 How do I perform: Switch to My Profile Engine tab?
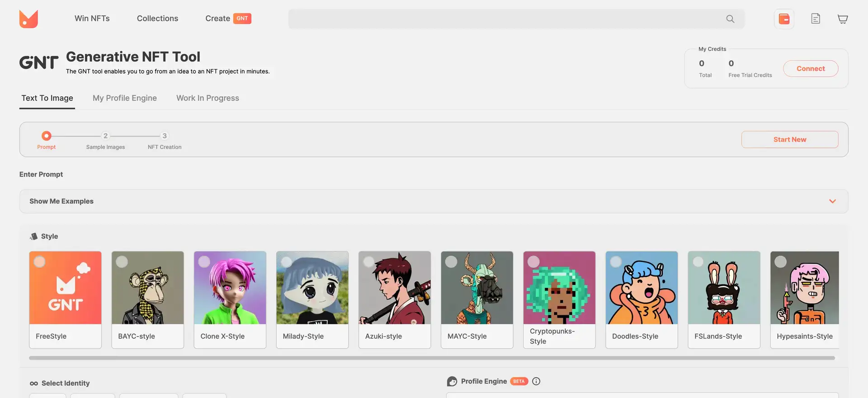(125, 98)
